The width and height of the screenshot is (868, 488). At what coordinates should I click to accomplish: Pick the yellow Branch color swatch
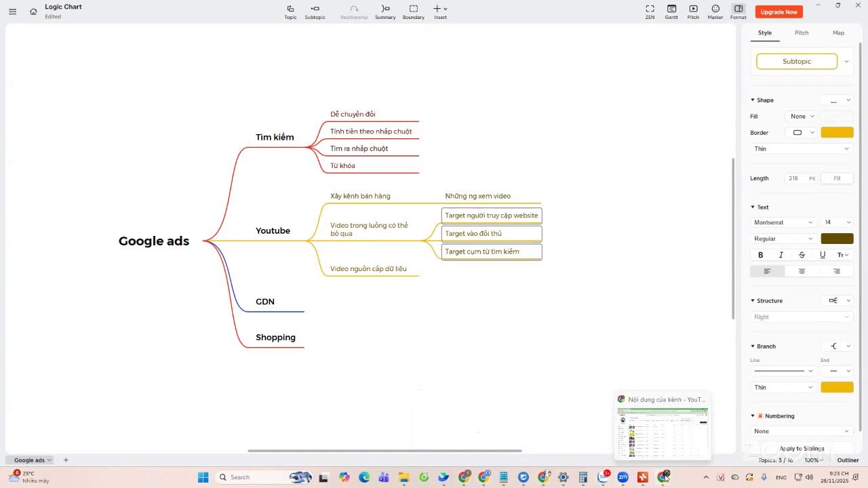coord(837,388)
